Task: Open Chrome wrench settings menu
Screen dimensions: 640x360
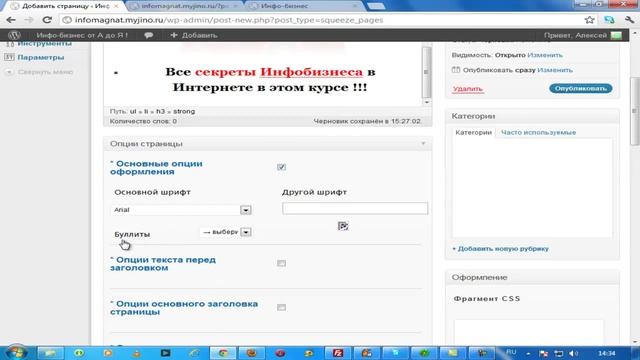Action: coord(629,20)
